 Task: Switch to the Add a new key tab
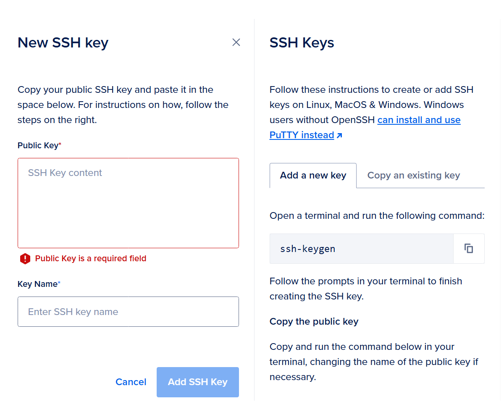[313, 176]
